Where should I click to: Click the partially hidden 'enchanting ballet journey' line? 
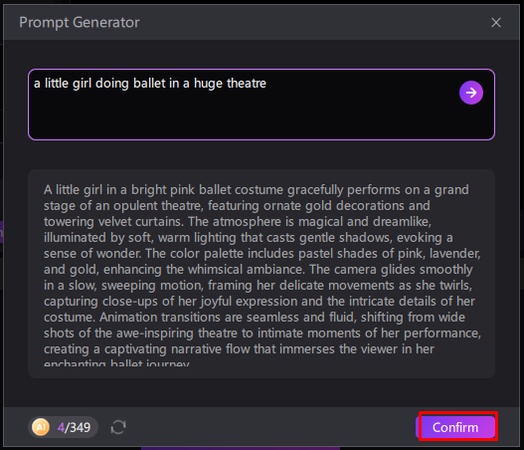click(x=117, y=362)
